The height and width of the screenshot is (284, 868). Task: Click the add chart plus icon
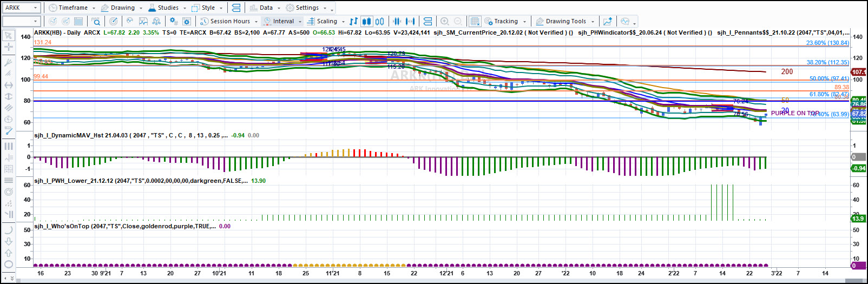click(608, 21)
